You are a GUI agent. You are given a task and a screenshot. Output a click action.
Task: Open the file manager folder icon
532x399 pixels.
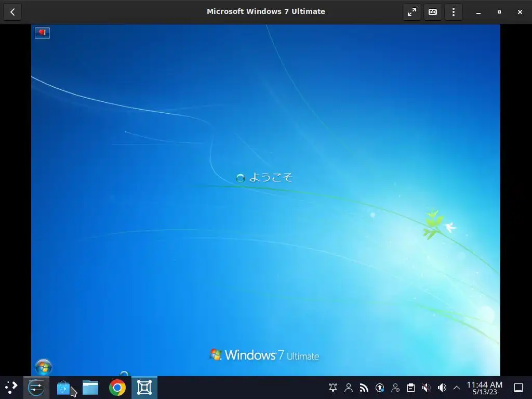[90, 388]
